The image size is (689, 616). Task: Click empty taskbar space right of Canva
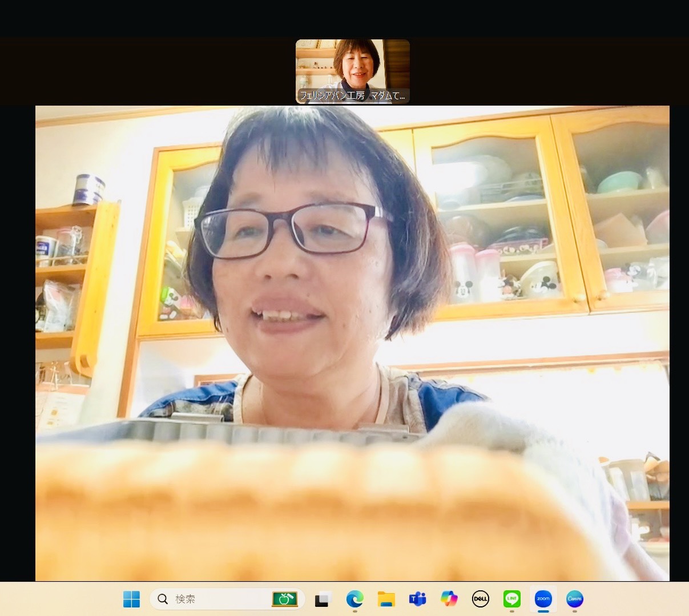pos(634,599)
